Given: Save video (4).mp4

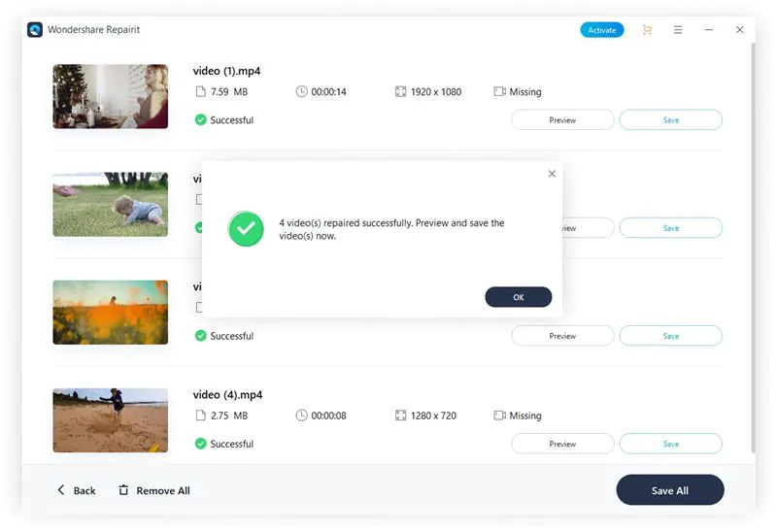Looking at the screenshot, I should coord(670,444).
